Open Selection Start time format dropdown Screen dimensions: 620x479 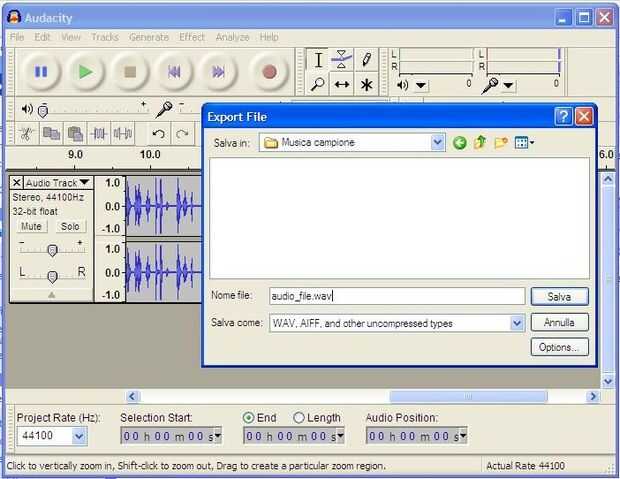(217, 436)
